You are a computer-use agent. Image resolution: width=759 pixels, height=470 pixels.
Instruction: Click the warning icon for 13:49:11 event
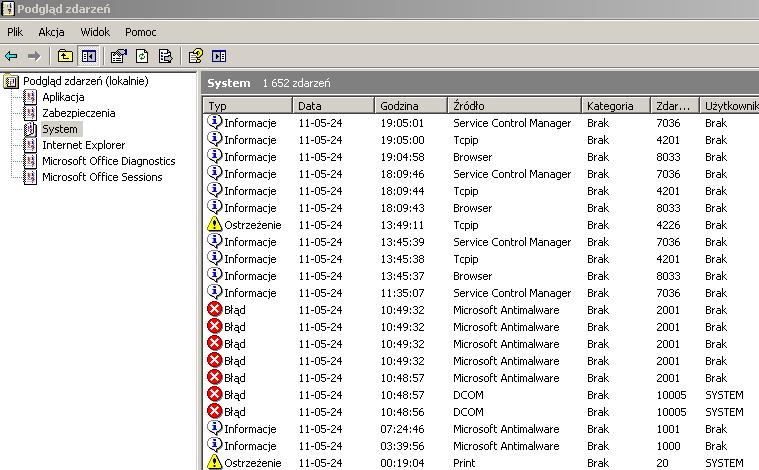(x=214, y=224)
